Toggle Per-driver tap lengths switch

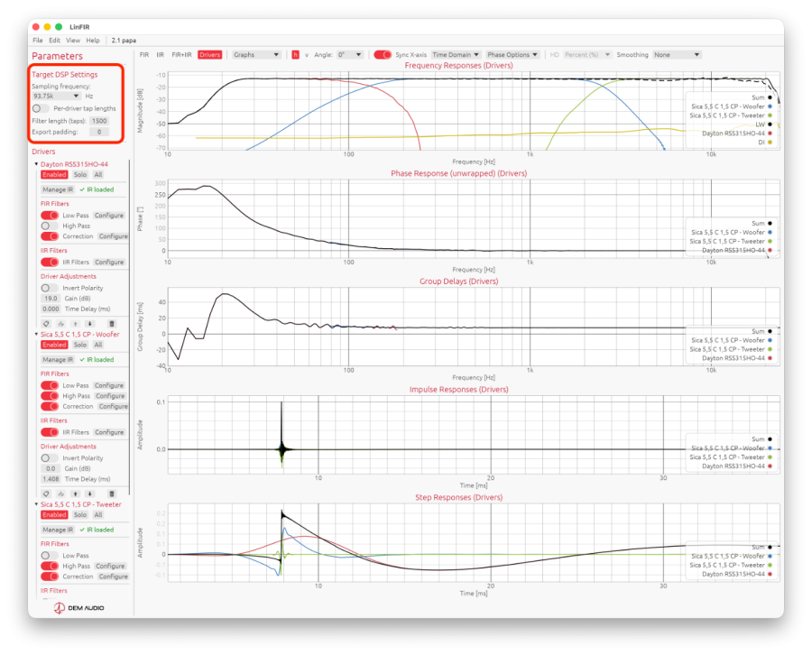pyautogui.click(x=41, y=108)
